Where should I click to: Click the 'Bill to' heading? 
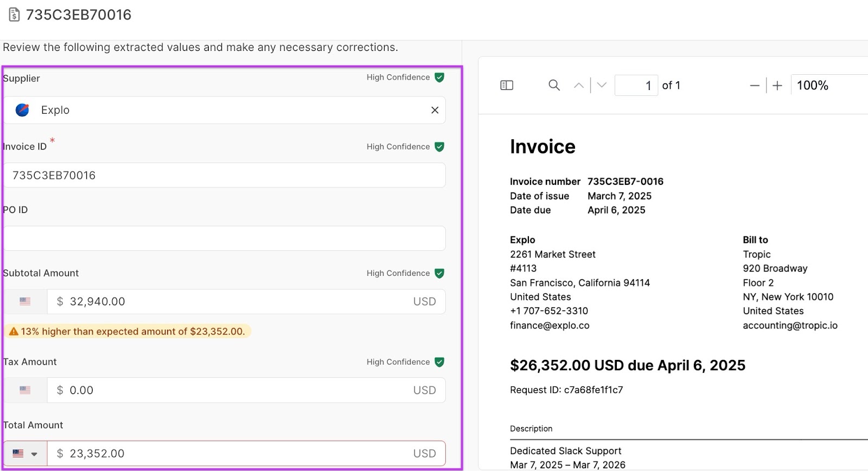755,240
